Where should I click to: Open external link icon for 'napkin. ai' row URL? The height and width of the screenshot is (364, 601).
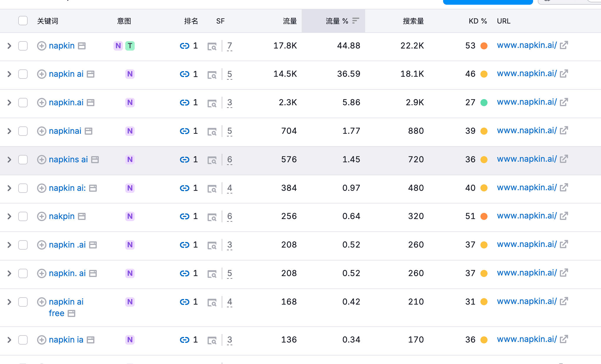pyautogui.click(x=564, y=273)
